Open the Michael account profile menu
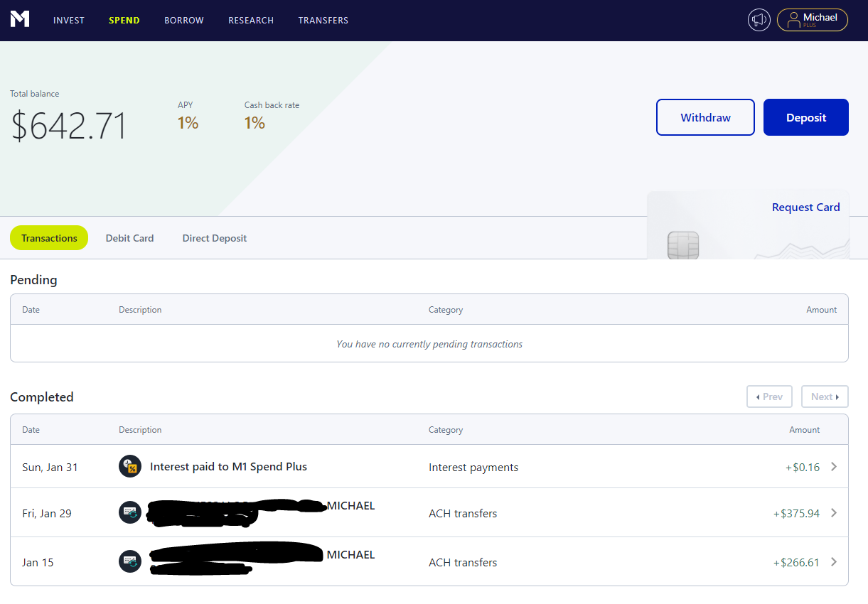The height and width of the screenshot is (604, 868). coord(813,20)
